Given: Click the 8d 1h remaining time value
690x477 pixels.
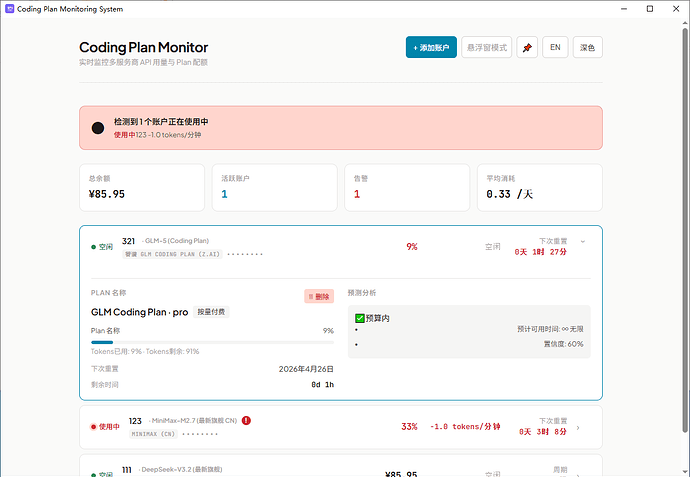Looking at the screenshot, I should pos(323,385).
